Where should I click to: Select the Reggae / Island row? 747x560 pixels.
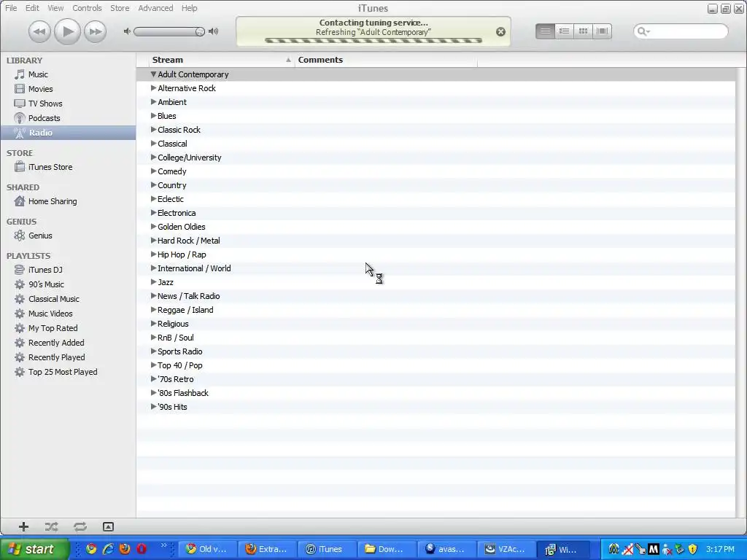tap(436, 310)
